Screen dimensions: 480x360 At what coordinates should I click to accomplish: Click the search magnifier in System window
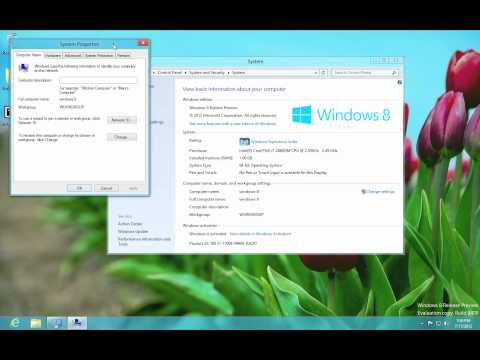[394, 72]
